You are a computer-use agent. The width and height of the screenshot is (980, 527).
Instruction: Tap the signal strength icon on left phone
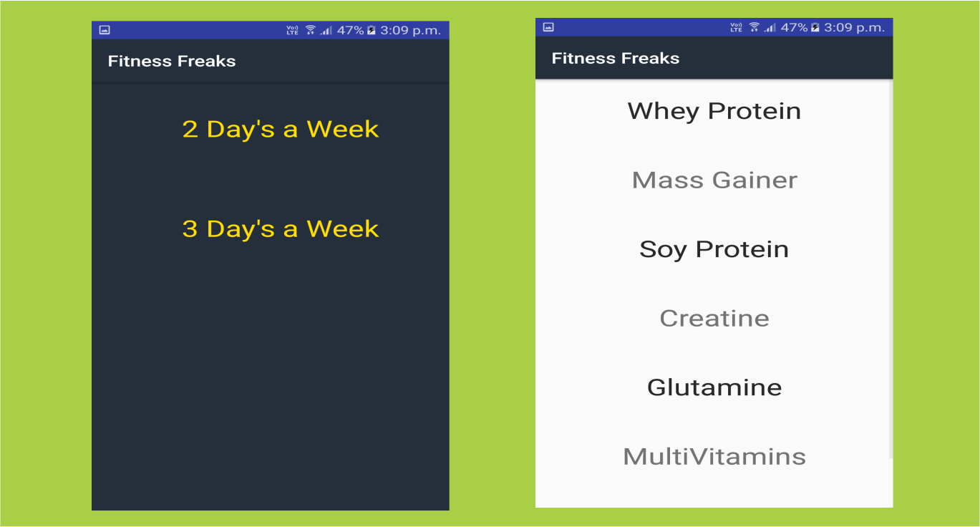tap(326, 30)
